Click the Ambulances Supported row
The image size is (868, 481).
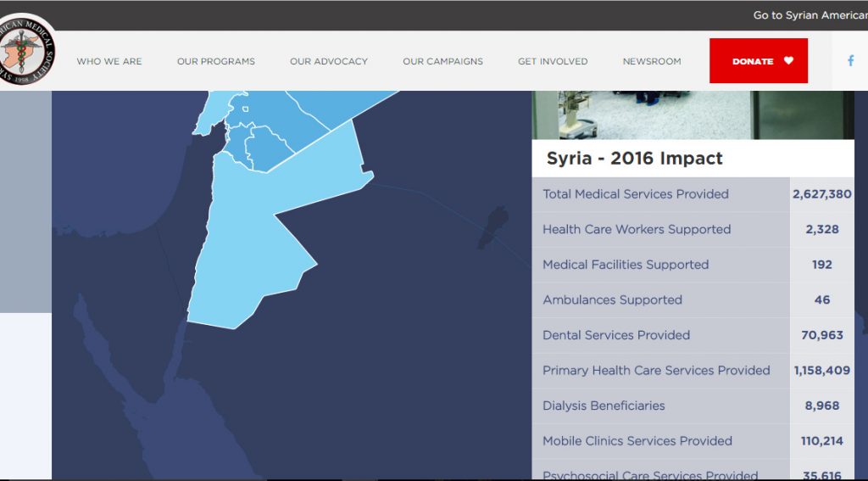693,299
